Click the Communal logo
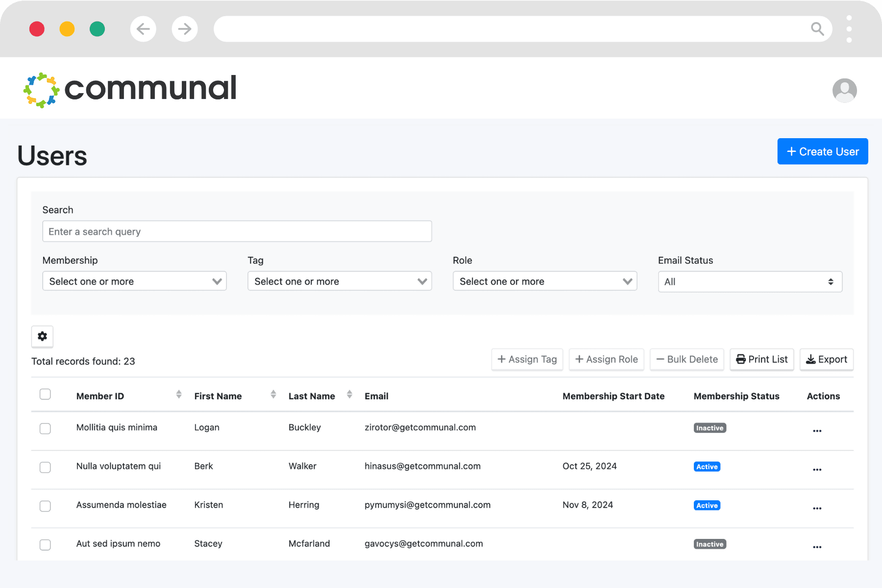Screen dimensions: 882x588 click(130, 88)
